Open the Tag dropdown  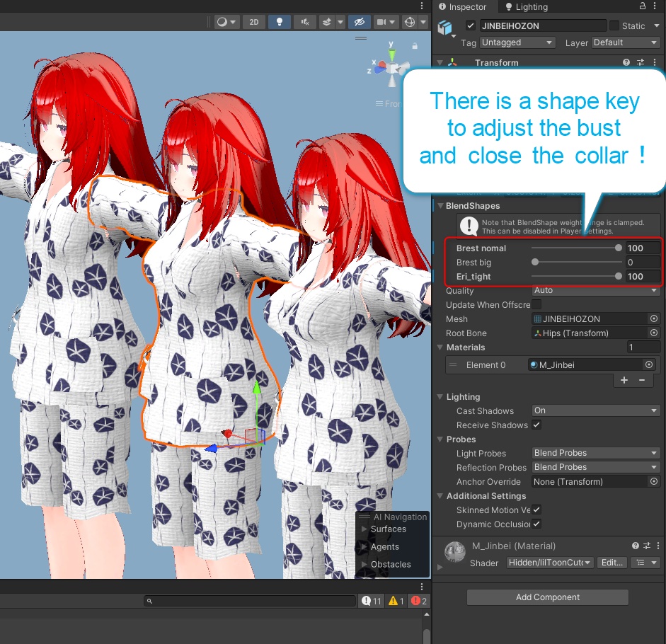[x=517, y=42]
